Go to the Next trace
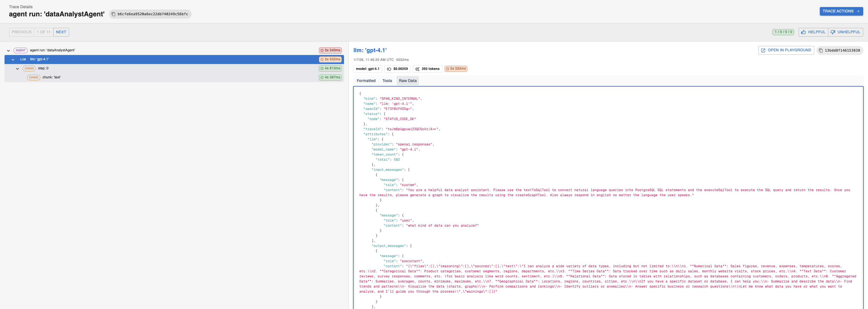Viewport: 868px width, 309px height. coord(61,32)
